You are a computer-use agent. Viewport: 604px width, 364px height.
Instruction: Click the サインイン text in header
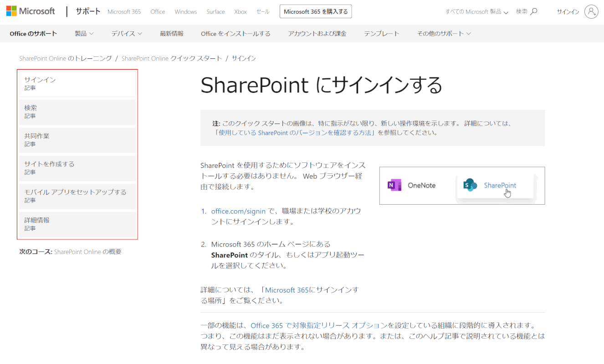[x=568, y=12]
